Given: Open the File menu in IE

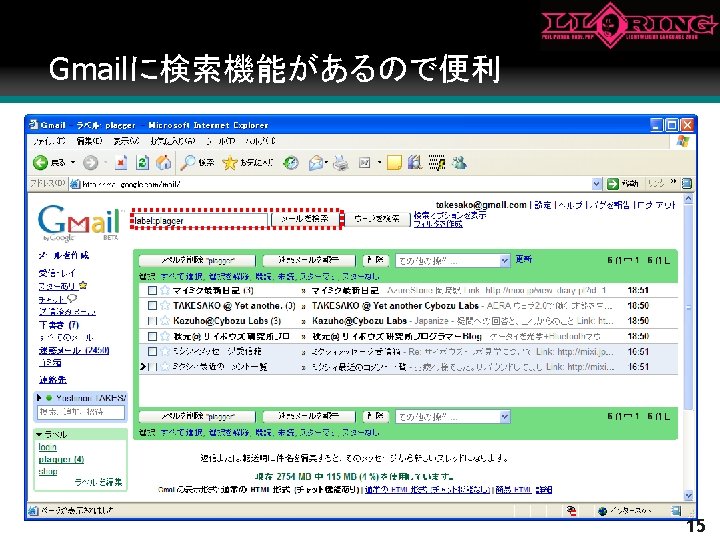Looking at the screenshot, I should [x=49, y=141].
